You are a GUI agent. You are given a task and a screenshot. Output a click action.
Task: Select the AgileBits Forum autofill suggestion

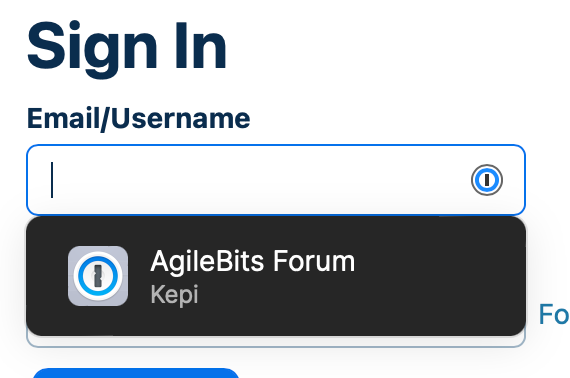pos(276,276)
